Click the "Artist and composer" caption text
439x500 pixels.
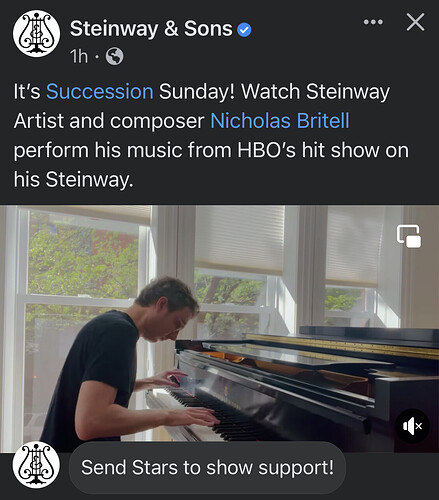pyautogui.click(x=109, y=121)
